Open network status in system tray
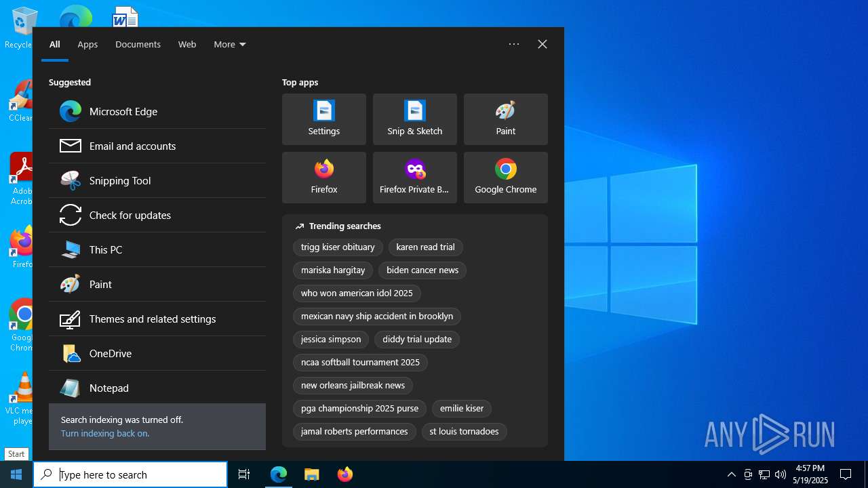This screenshot has height=488, width=868. pyautogui.click(x=764, y=474)
